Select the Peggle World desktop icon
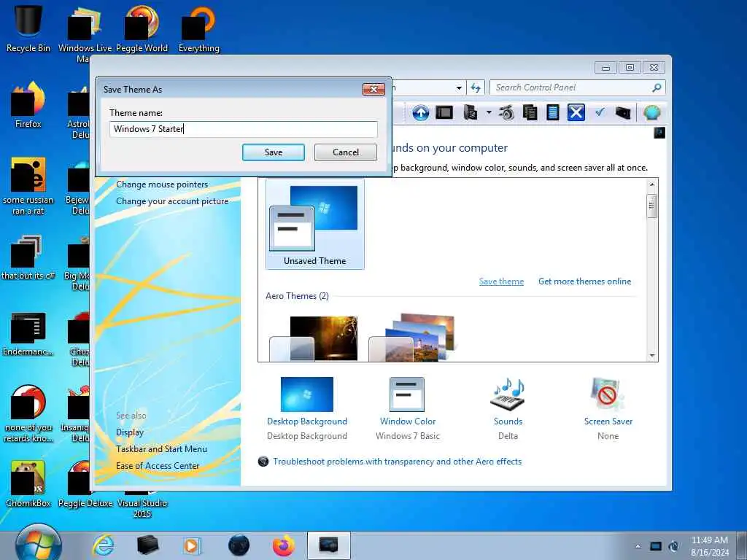This screenshot has height=560, width=747. point(142,28)
